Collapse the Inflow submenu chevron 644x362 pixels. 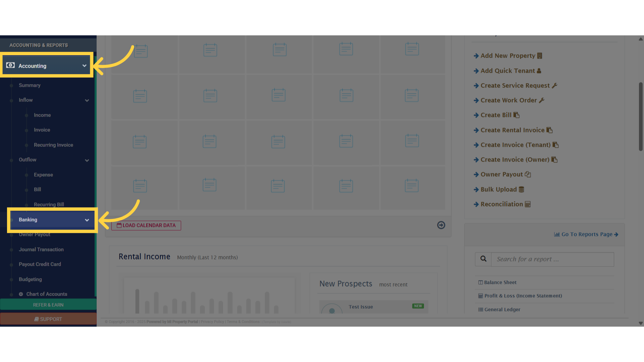pos(87,100)
